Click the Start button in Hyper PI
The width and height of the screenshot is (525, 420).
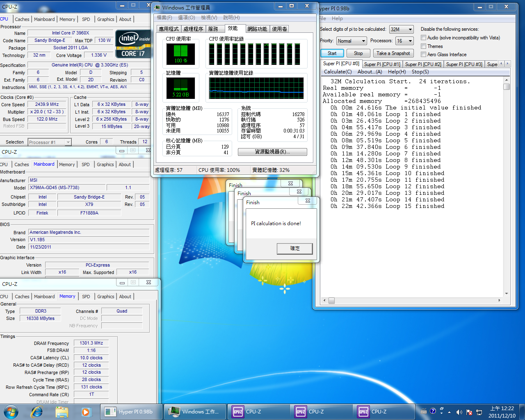tap(332, 53)
